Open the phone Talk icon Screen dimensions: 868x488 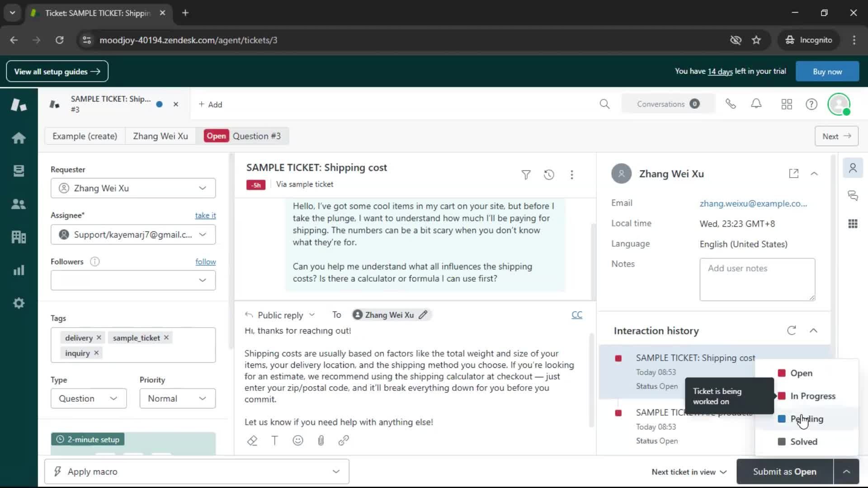click(x=731, y=104)
